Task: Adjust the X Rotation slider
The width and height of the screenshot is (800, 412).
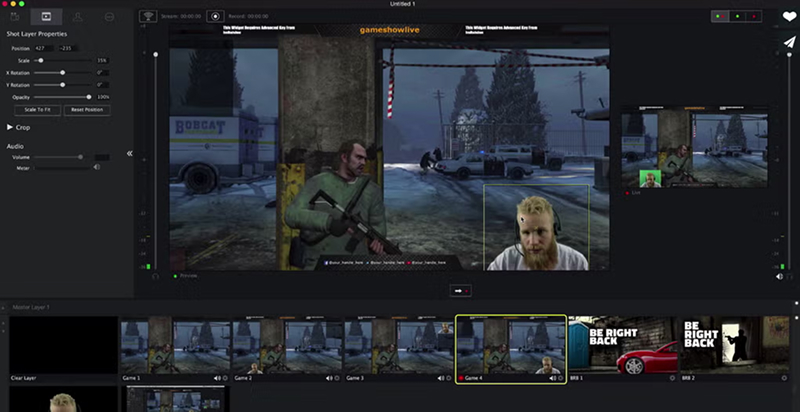Action: pyautogui.click(x=62, y=73)
